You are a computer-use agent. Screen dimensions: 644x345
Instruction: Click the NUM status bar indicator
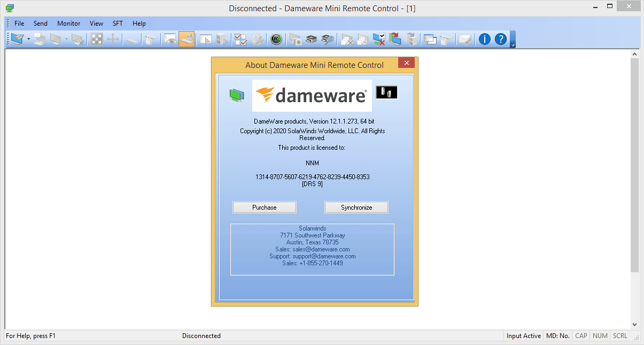[600, 336]
